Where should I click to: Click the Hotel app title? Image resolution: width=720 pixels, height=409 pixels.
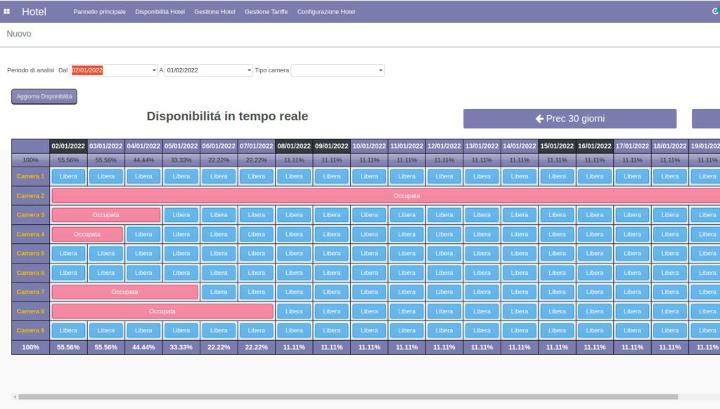34,11
